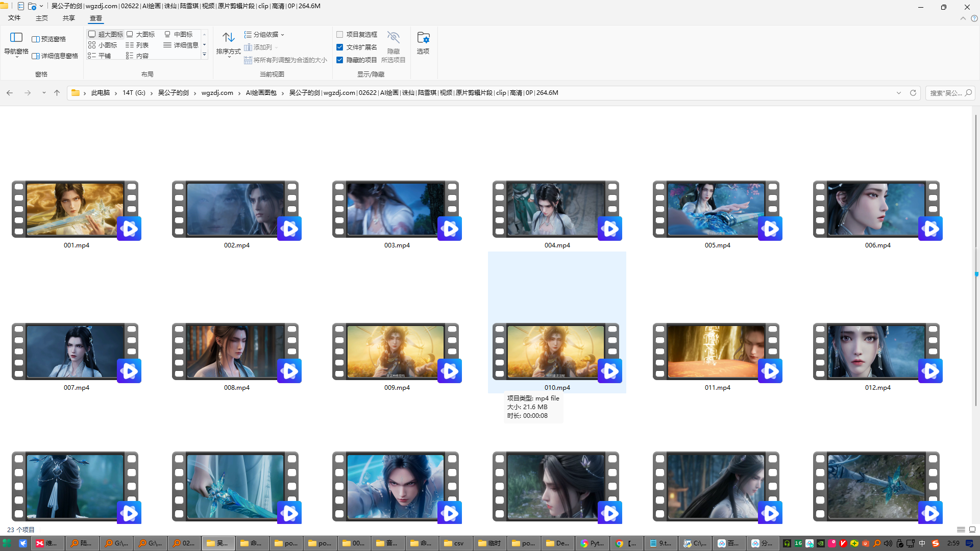This screenshot has width=980, height=551.
Task: Enable the item check boxes option
Action: coord(339,34)
